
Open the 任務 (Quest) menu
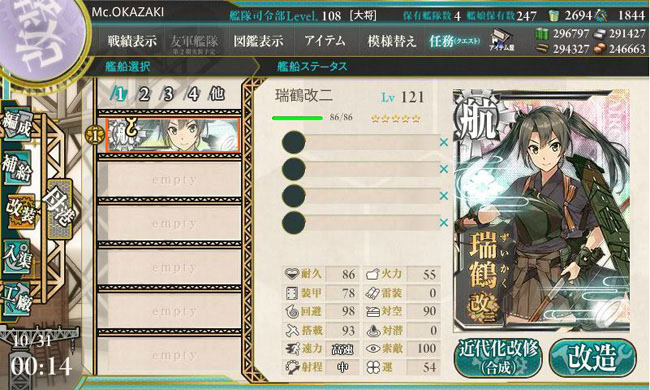coord(454,41)
